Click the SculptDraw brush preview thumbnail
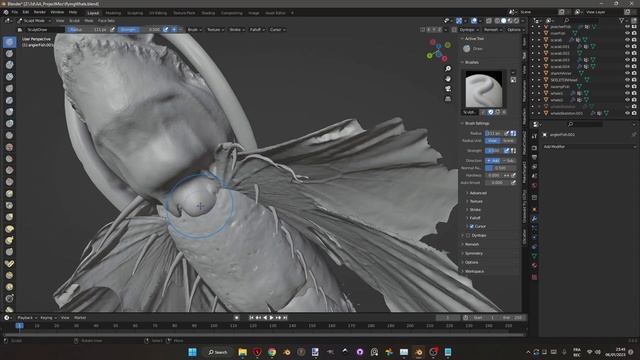The height and width of the screenshot is (360, 640). [x=484, y=89]
